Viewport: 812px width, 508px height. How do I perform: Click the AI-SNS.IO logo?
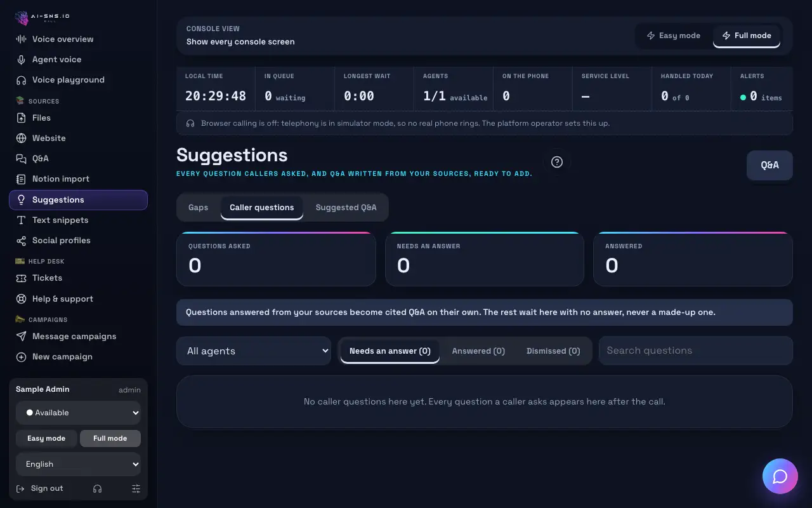coord(43,18)
